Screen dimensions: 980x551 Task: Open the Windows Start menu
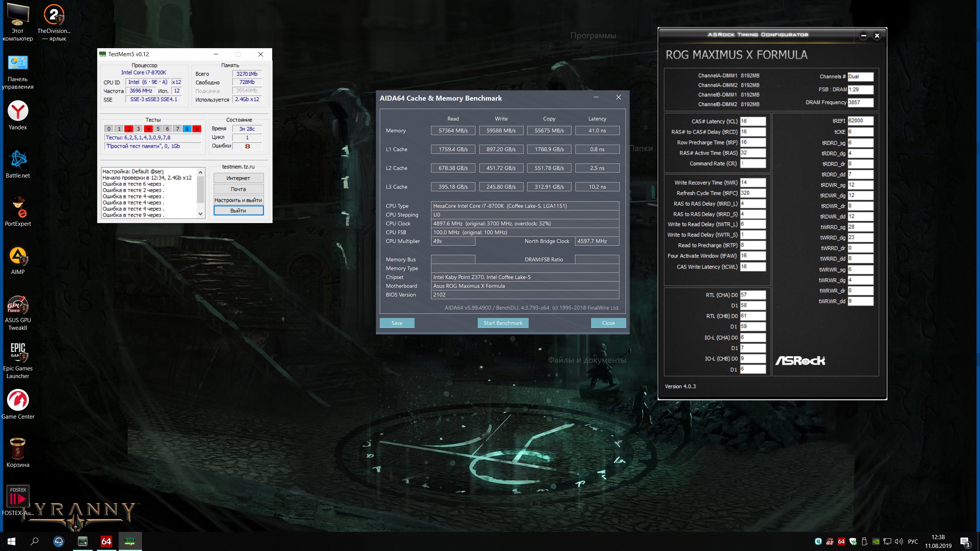pos(11,541)
